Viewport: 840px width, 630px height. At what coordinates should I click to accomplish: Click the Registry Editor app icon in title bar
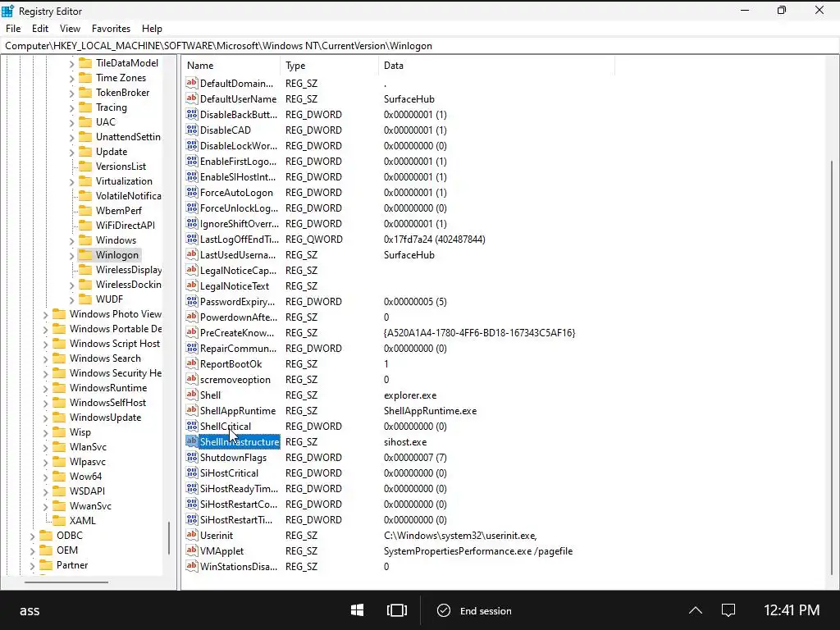click(x=7, y=11)
